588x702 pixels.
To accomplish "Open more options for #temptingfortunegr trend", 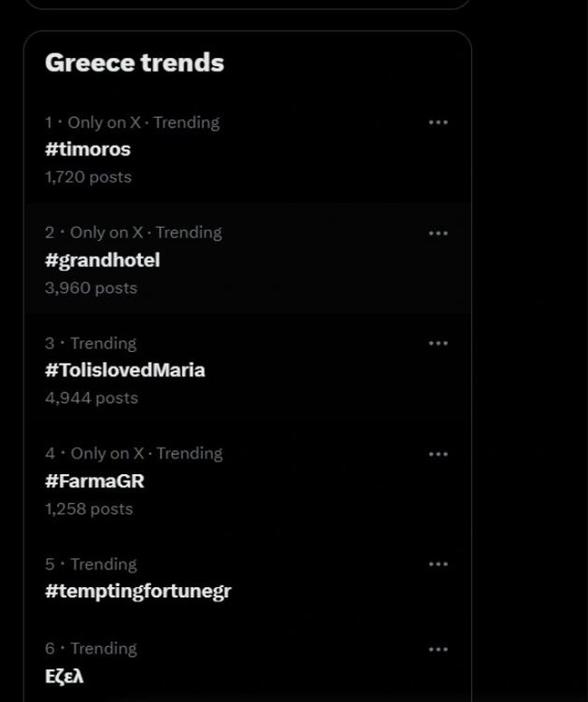I will [438, 564].
